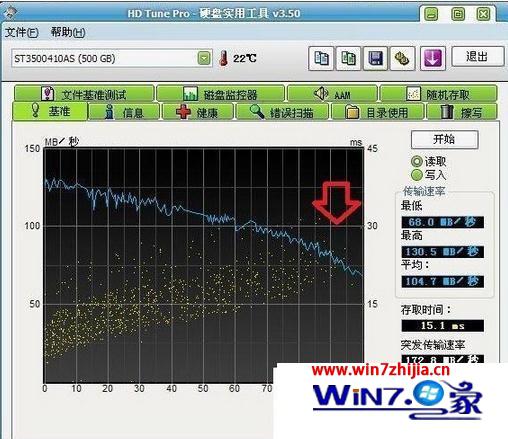Click the minimum value 68.0 MB/秒

tap(443, 222)
